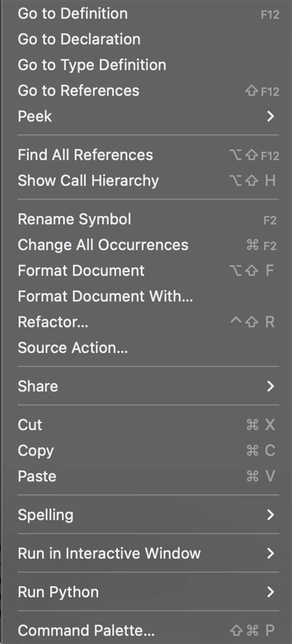Open Go to References
The height and width of the screenshot is (644, 292).
coord(148,91)
